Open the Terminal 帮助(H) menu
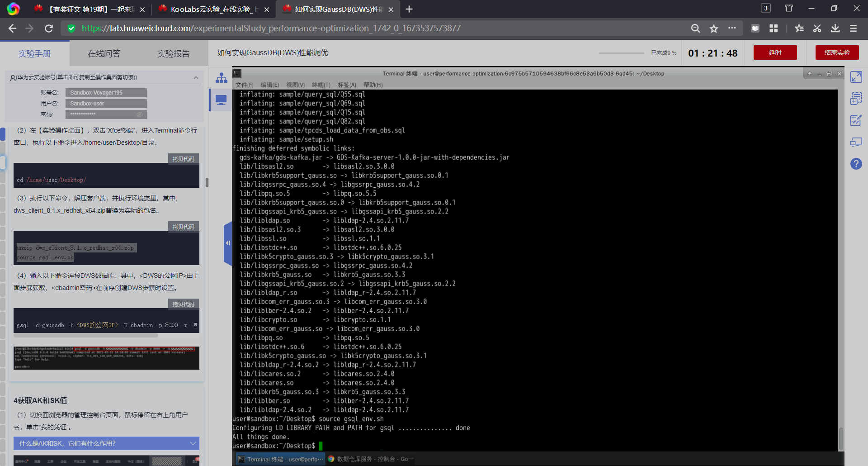This screenshot has width=868, height=466. pyautogui.click(x=373, y=85)
